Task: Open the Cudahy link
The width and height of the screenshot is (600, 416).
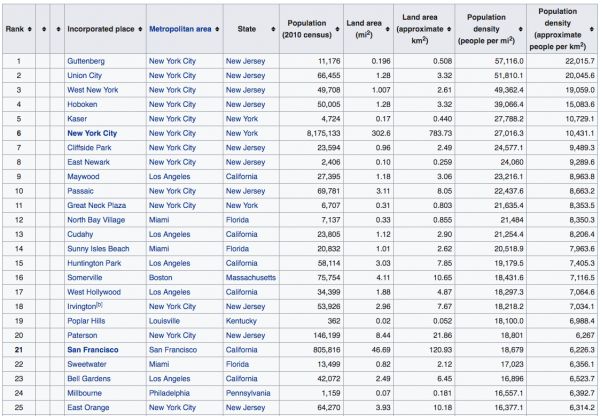Action: point(80,234)
